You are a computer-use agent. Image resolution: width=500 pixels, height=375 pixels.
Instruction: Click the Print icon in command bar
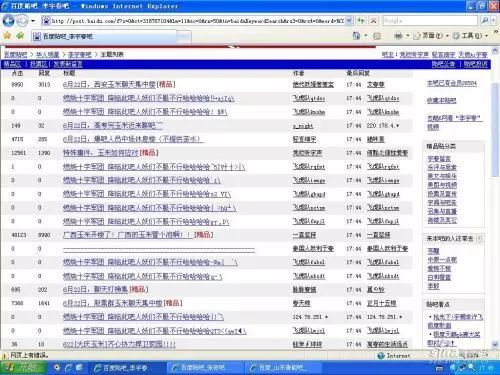(398, 35)
